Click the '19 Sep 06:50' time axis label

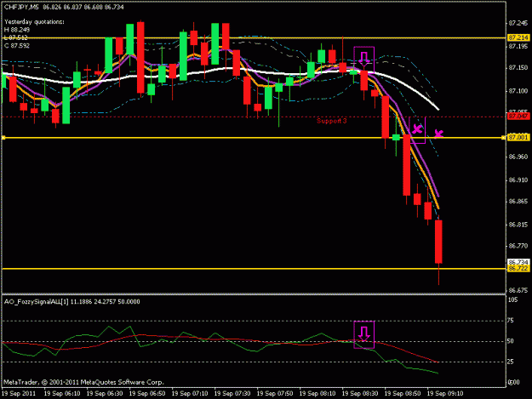(x=147, y=394)
